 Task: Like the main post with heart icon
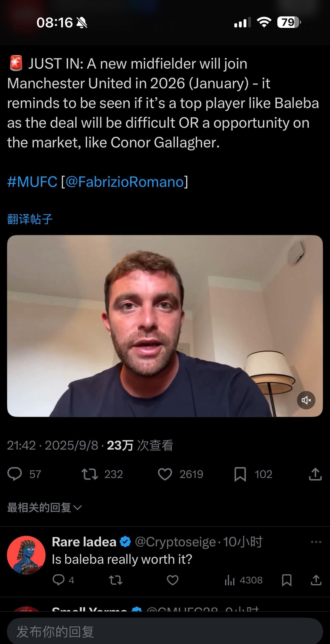click(x=165, y=474)
